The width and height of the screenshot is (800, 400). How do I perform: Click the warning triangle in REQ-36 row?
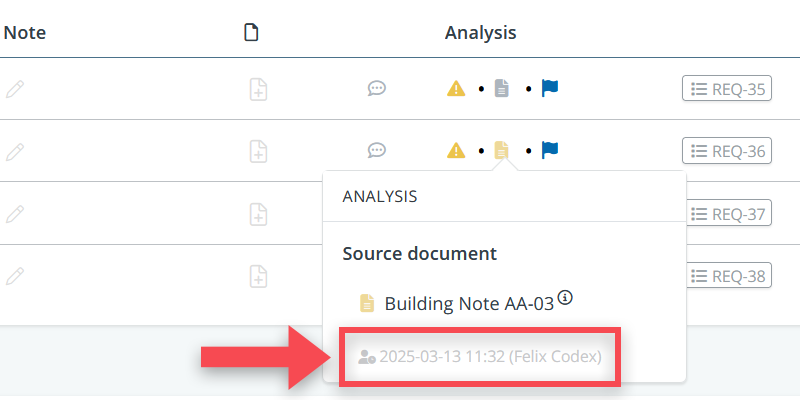tap(456, 151)
